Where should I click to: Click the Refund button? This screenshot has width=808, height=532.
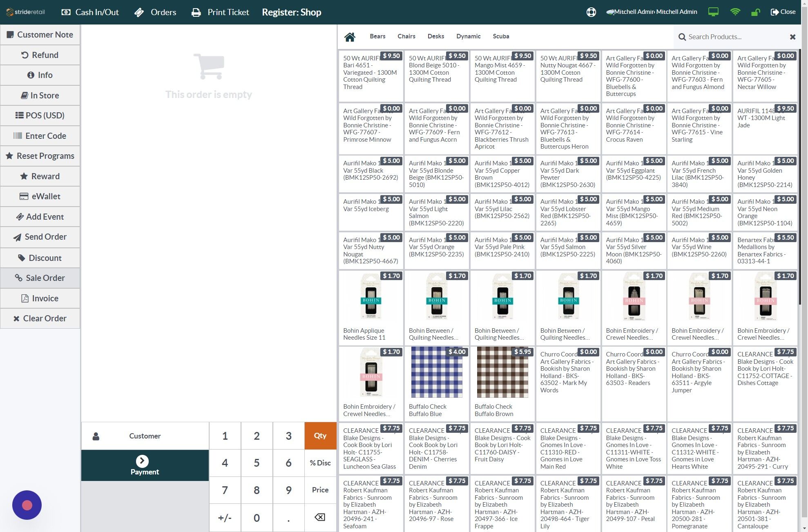pos(40,55)
